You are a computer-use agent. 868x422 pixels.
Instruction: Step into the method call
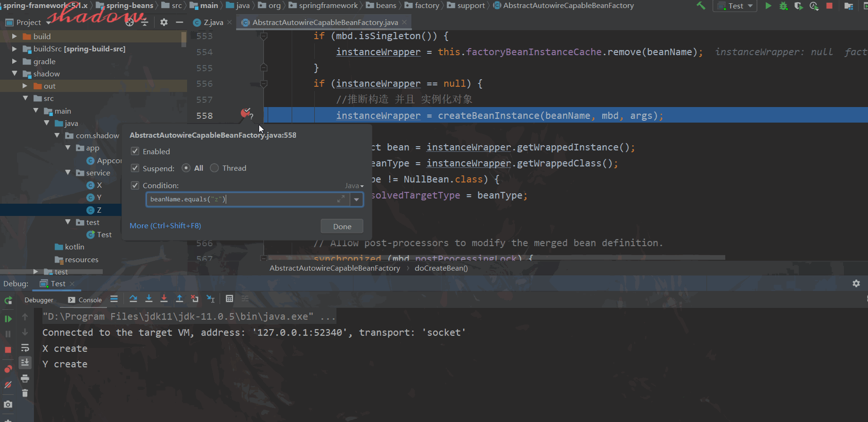149,298
